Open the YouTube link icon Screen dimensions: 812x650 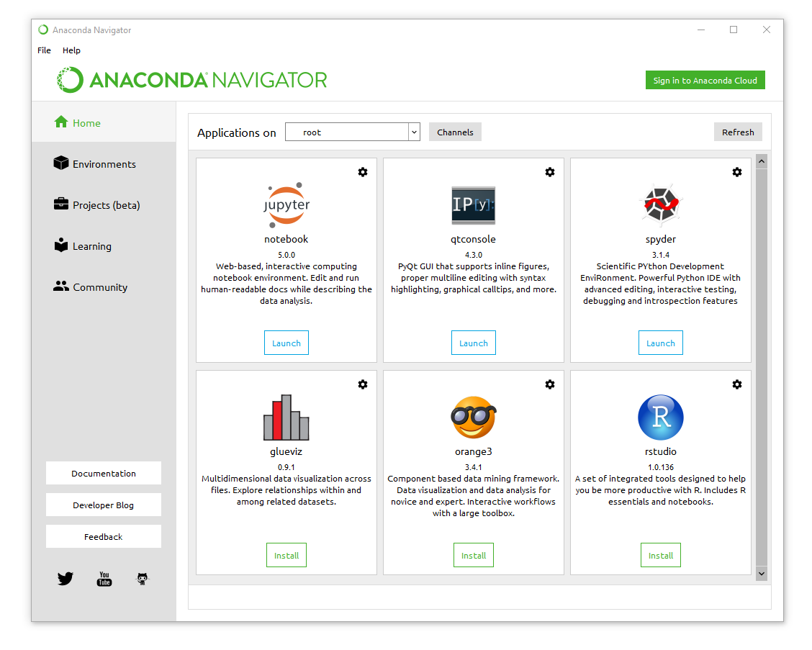tap(104, 579)
